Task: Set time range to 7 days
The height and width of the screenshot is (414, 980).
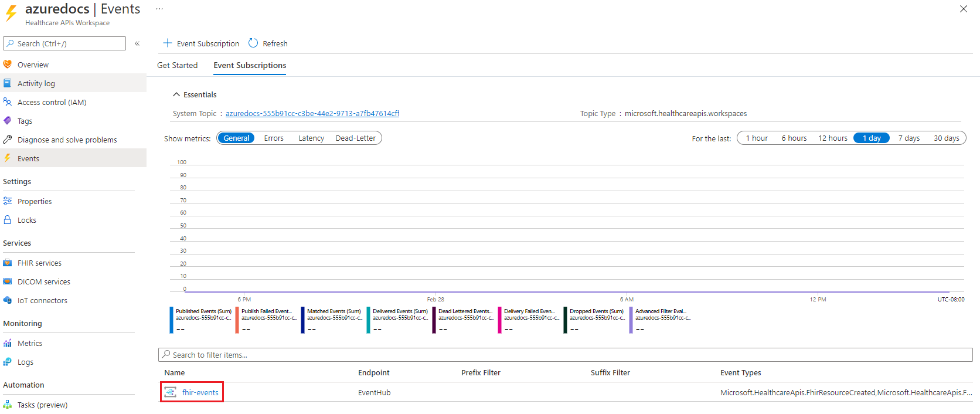Action: [x=909, y=138]
